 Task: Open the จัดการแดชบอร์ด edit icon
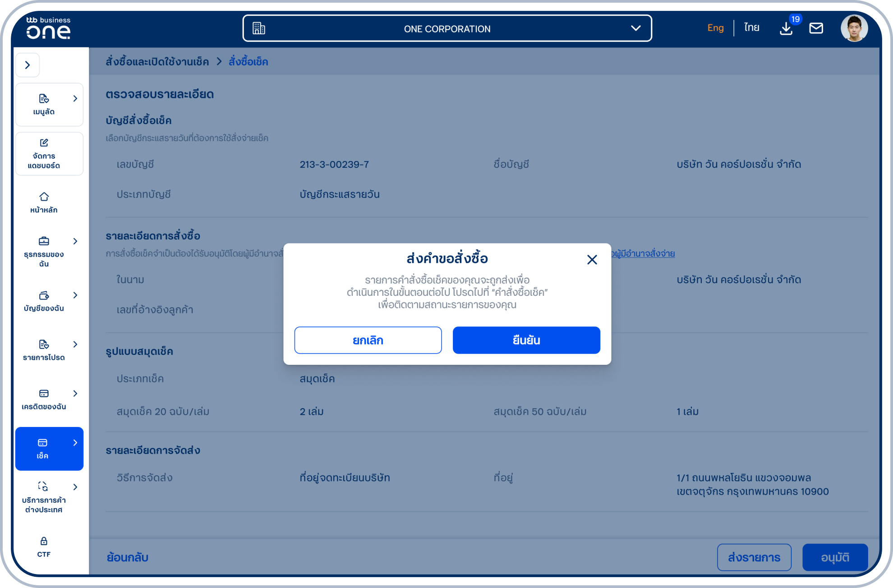(44, 143)
